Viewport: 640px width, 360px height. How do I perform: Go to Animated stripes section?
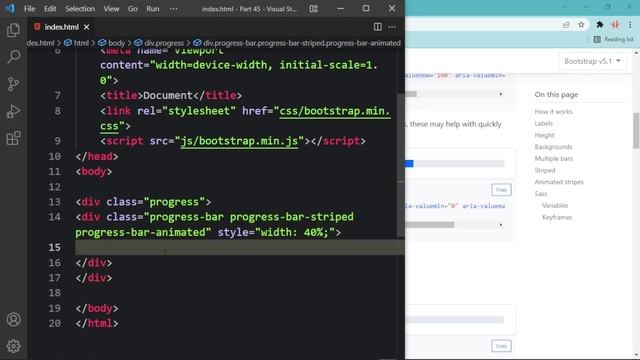[559, 182]
